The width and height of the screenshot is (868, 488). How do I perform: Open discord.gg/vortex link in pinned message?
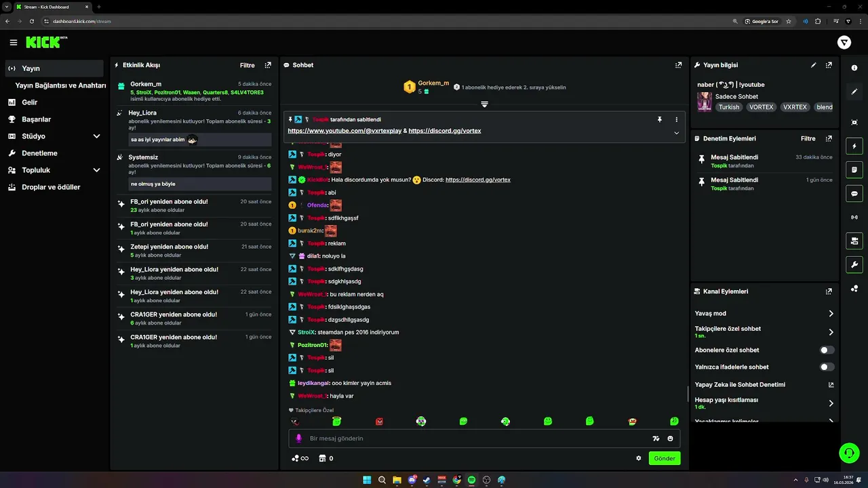pos(445,130)
